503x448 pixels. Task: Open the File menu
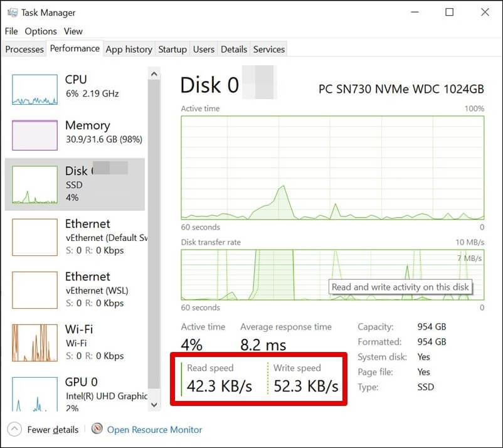click(x=11, y=31)
